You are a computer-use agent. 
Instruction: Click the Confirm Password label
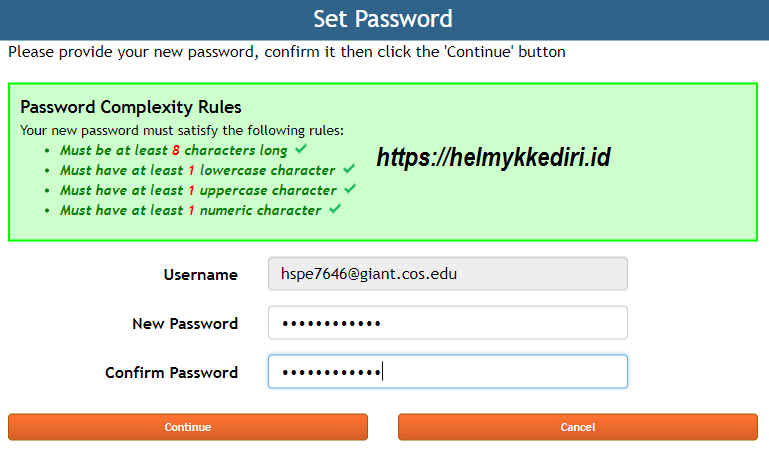(171, 373)
